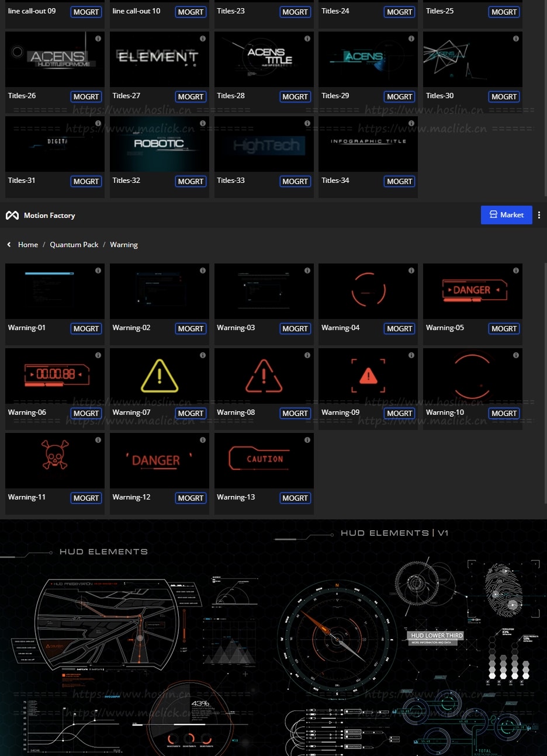This screenshot has width=547, height=756.
Task: Show info for Warning-05 preset
Action: [x=516, y=271]
